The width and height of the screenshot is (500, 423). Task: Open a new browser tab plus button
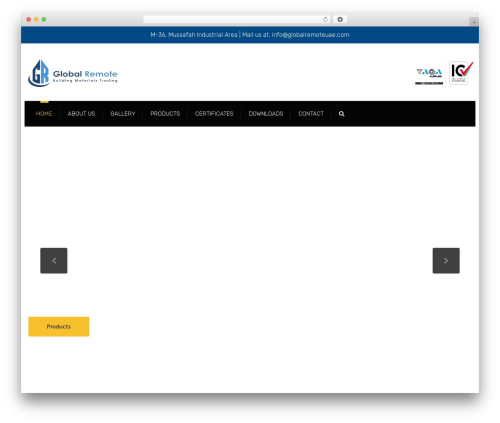474,22
